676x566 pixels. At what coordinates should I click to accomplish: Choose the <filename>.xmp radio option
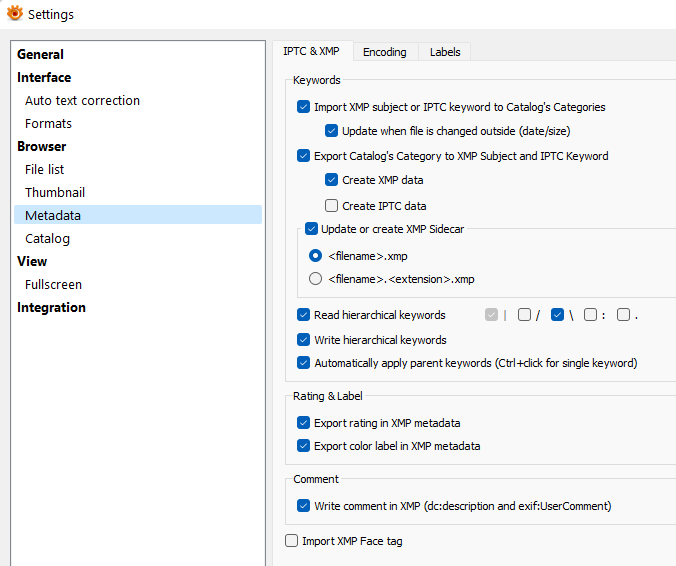(x=316, y=256)
